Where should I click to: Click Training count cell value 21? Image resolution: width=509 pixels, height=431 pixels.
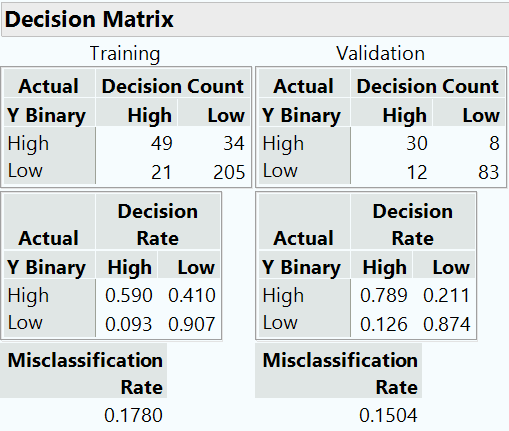click(x=161, y=172)
